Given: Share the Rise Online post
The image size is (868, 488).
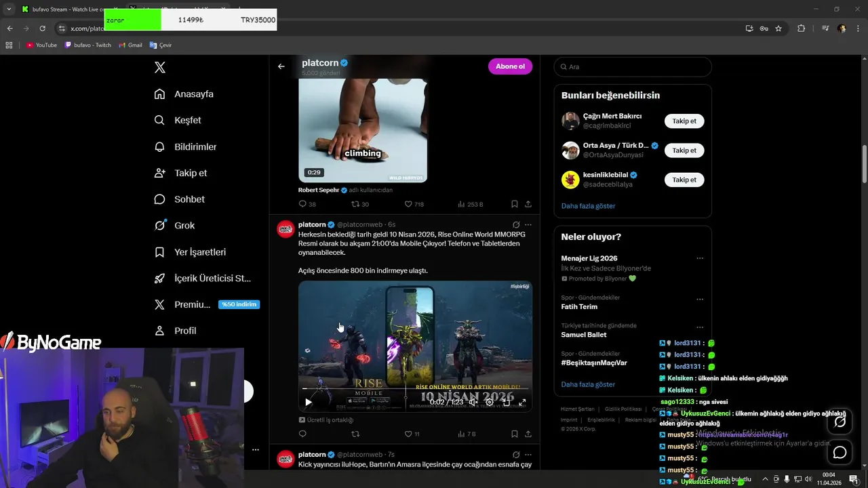Looking at the screenshot, I should pos(528,434).
